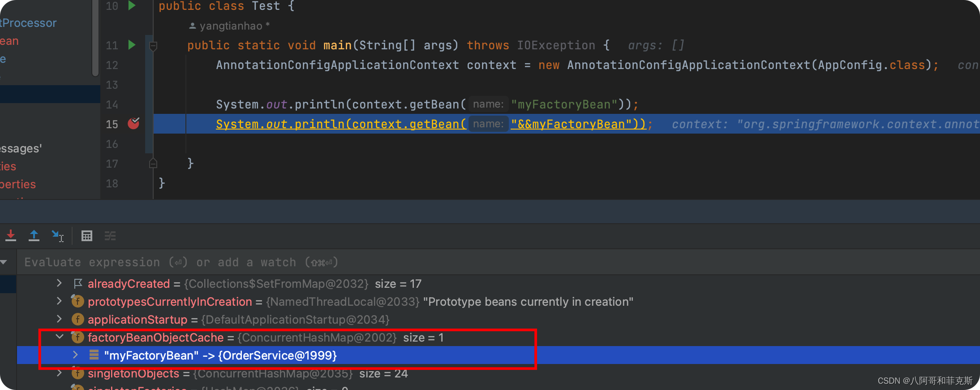The height and width of the screenshot is (390, 980).
Task: Expand the "myFactoryBean" map entry
Action: [75, 355]
